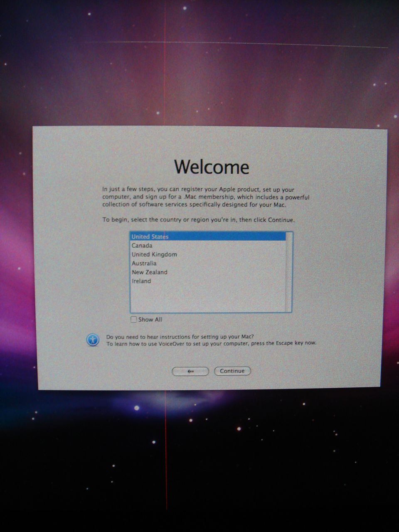The height and width of the screenshot is (532, 399).
Task: Select Canada in the country list
Action: pos(208,246)
